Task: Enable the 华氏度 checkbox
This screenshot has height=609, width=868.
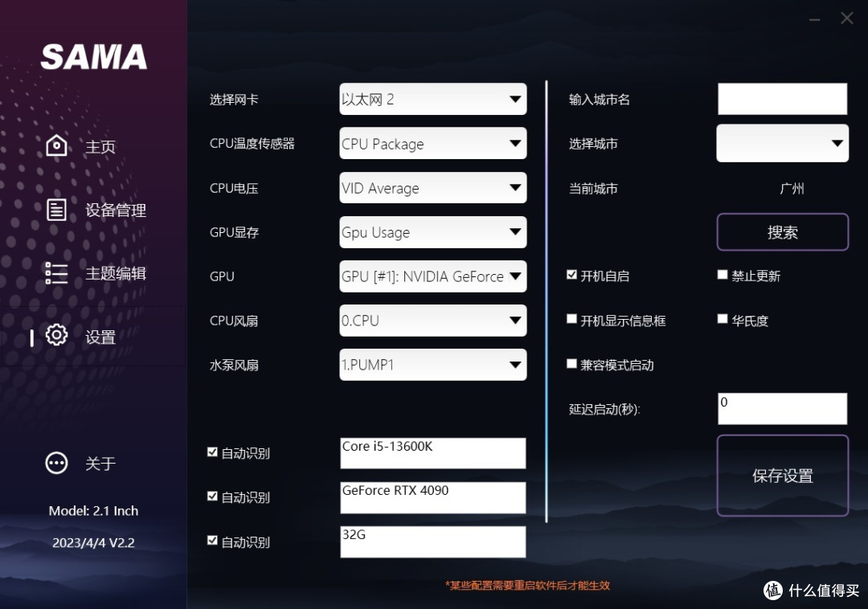Action: coord(723,319)
